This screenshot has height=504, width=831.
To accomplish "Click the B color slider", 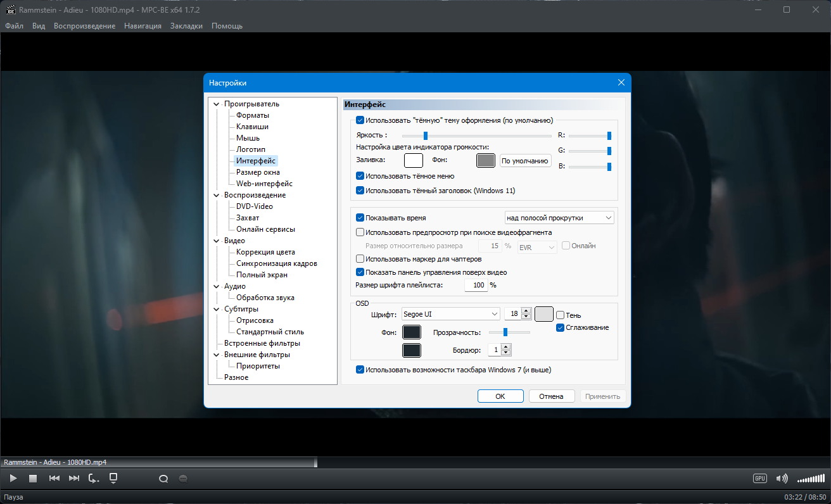I will click(590, 167).
